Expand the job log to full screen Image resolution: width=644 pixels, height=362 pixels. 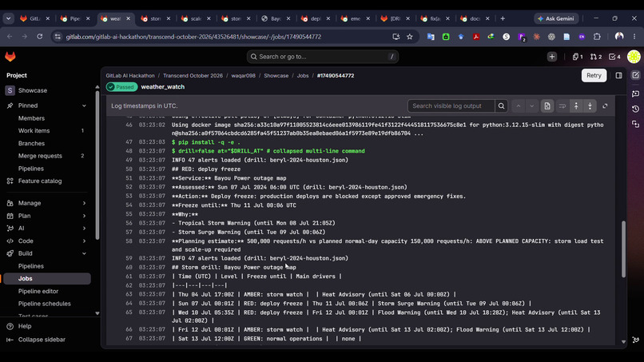[x=605, y=106]
